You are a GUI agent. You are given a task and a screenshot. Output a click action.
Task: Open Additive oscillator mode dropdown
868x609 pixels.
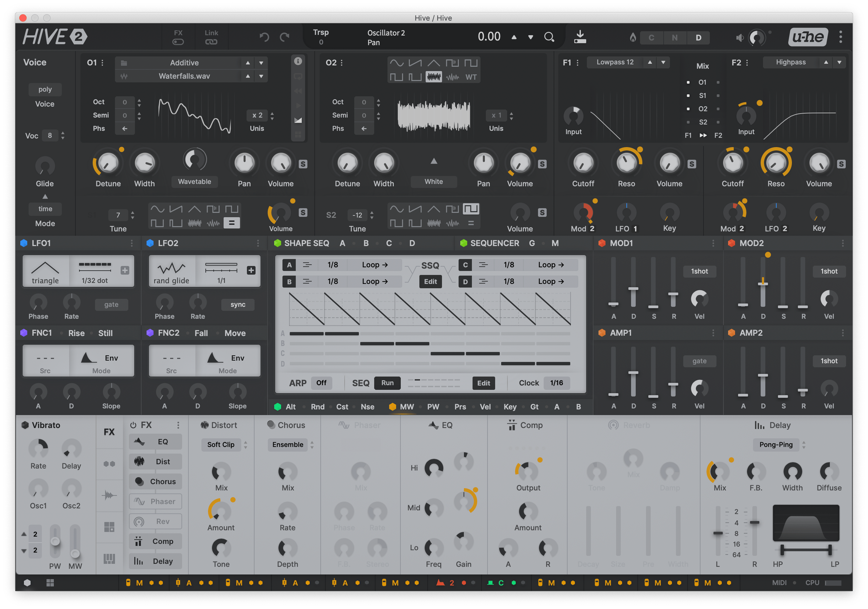click(184, 63)
